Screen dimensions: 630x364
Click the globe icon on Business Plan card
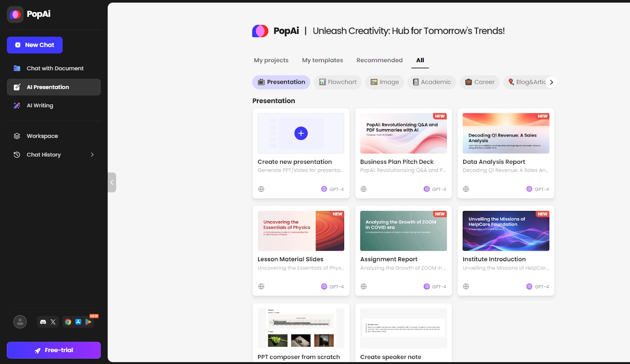363,189
